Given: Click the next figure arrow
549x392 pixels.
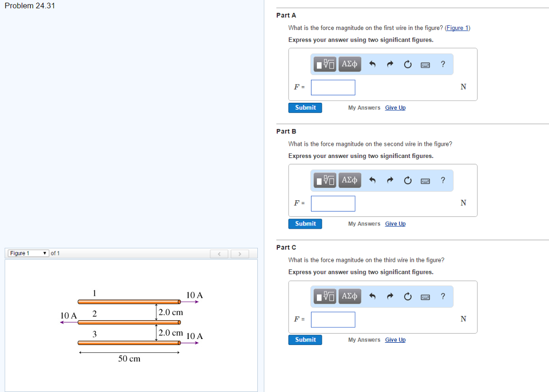Looking at the screenshot, I should click(240, 253).
